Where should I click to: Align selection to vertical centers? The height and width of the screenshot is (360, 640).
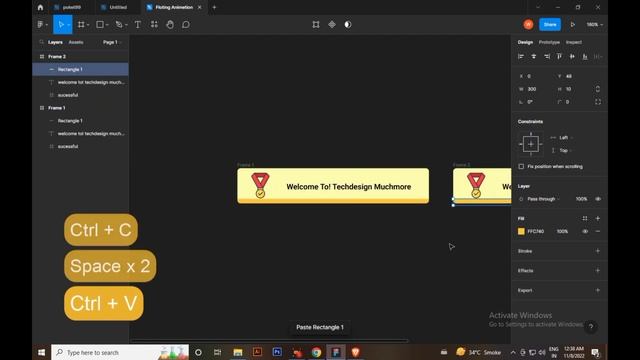tap(572, 56)
